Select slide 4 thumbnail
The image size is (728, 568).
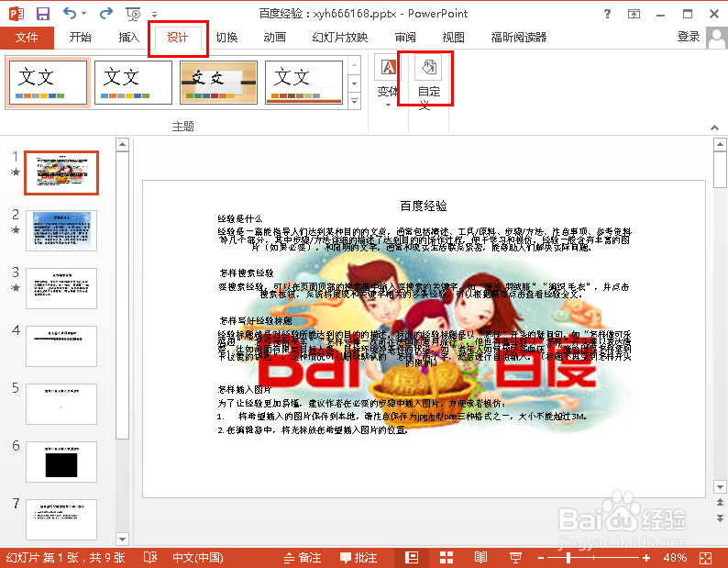tap(61, 346)
